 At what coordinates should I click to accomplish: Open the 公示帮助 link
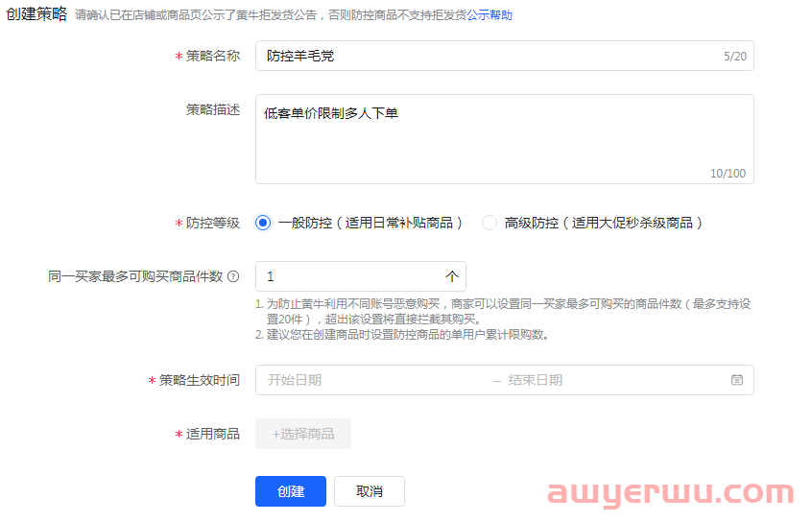point(490,15)
